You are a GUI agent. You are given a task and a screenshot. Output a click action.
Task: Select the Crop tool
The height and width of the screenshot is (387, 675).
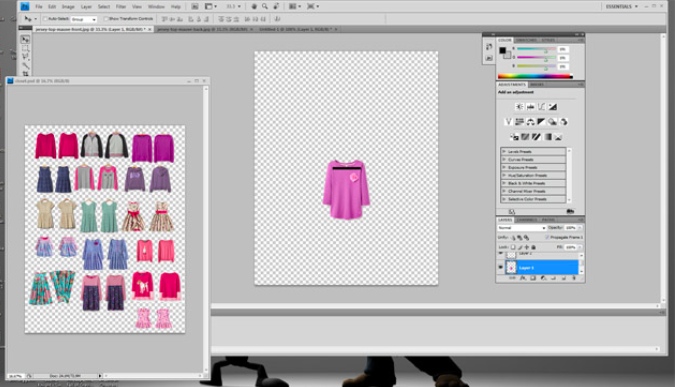click(x=25, y=74)
